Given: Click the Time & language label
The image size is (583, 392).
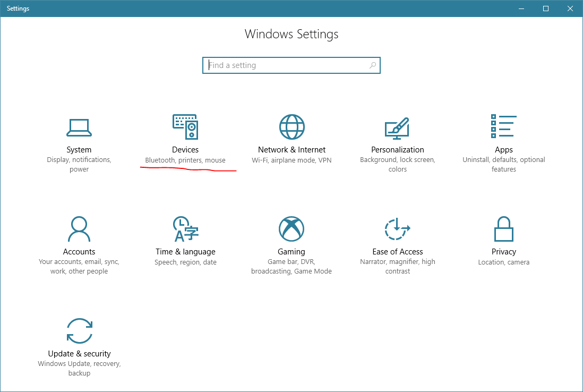Looking at the screenshot, I should [x=185, y=252].
